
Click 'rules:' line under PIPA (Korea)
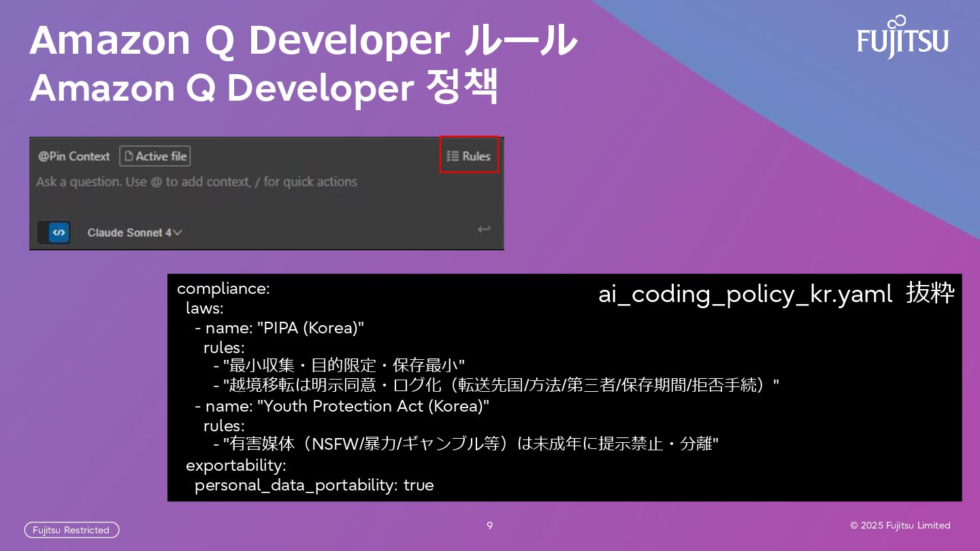224,348
